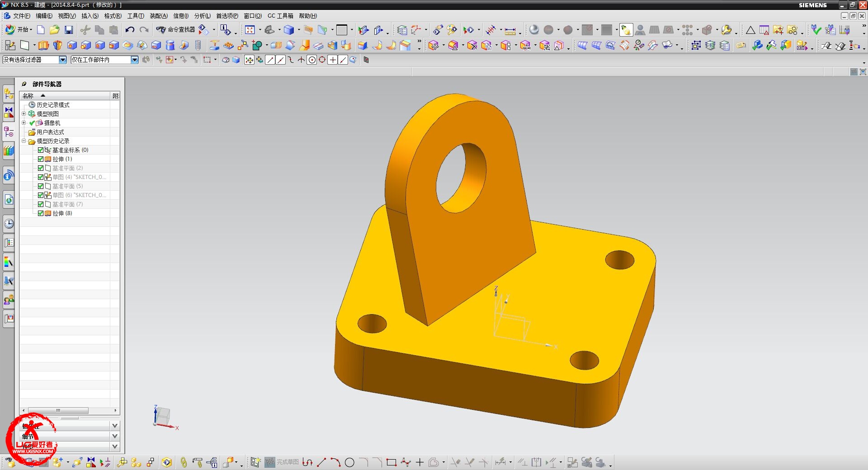Viewport: 868px width, 470px height.
Task: Expand the first navigator panel chevron above 细节
Action: pyautogui.click(x=115, y=426)
